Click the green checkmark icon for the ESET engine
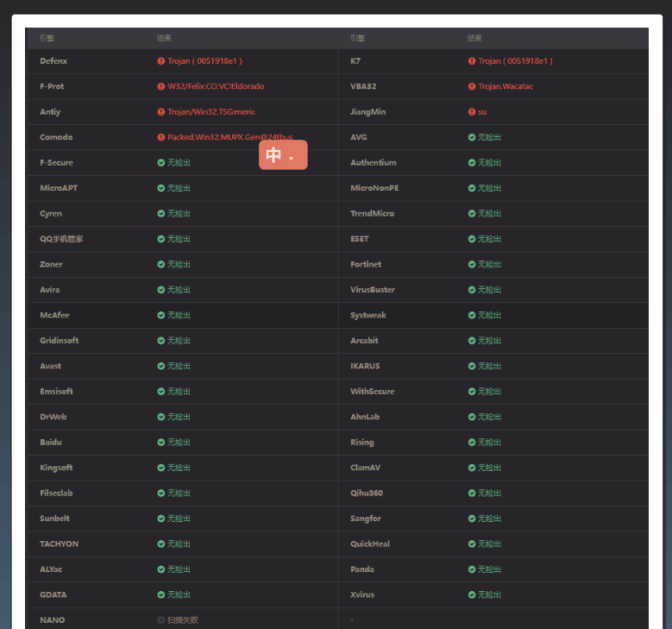This screenshot has height=629, width=672. (x=472, y=239)
